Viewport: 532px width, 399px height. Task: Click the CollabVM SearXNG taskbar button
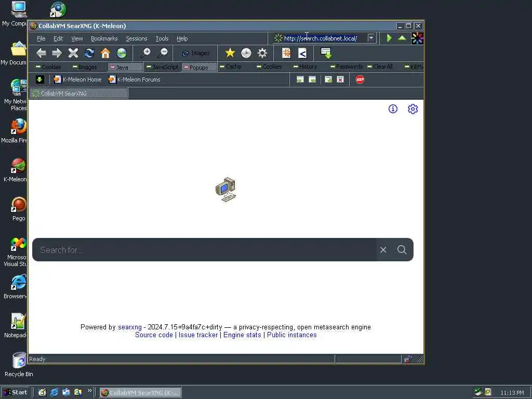pyautogui.click(x=140, y=393)
